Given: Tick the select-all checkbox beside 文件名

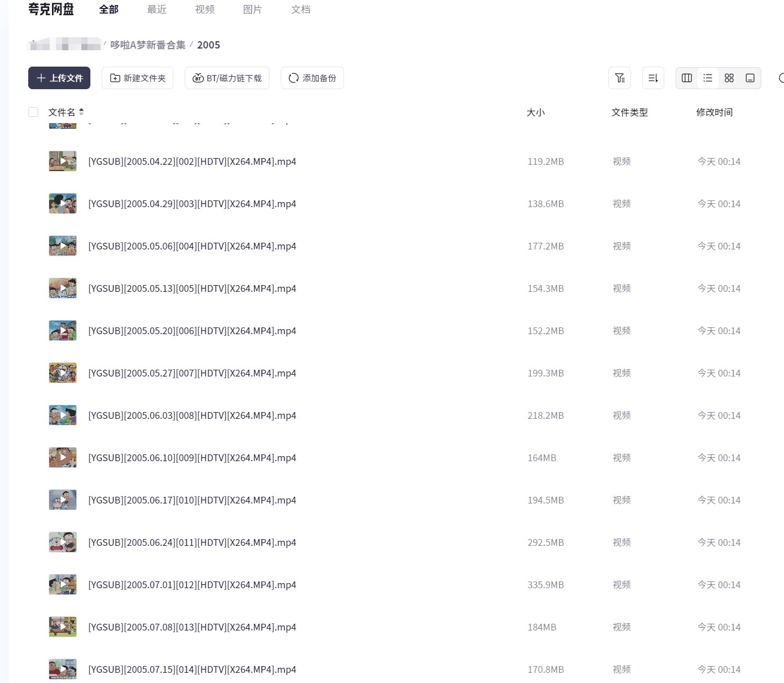Looking at the screenshot, I should 33,112.
